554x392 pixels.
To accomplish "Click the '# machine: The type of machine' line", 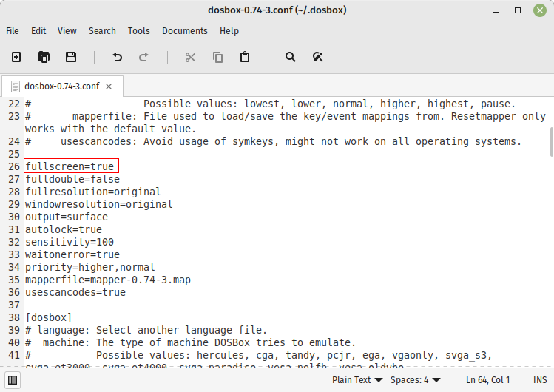I will [190, 343].
